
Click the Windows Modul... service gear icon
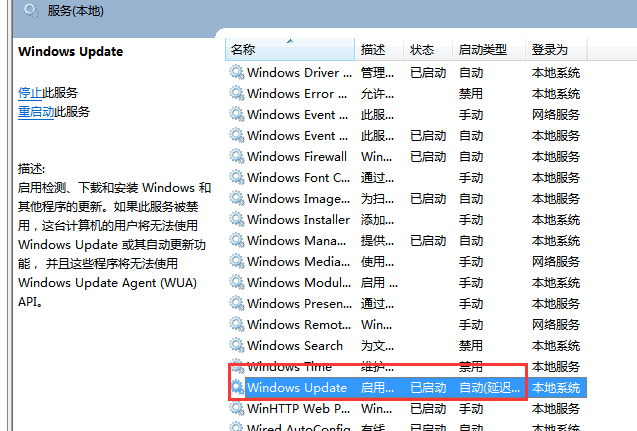236,282
